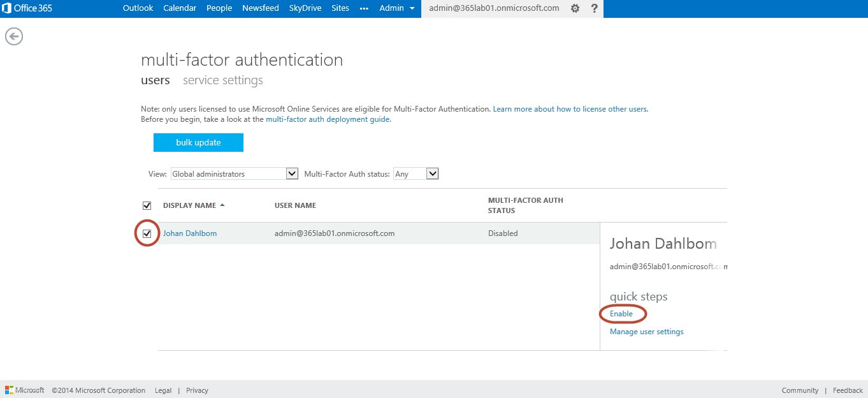Image resolution: width=868 pixels, height=398 pixels.
Task: Sort by display name arrow icon
Action: 222,205
